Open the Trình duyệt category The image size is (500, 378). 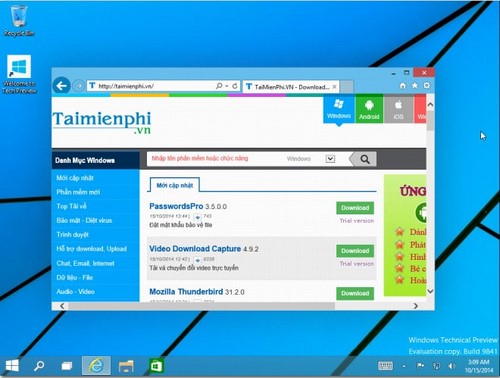click(72, 235)
